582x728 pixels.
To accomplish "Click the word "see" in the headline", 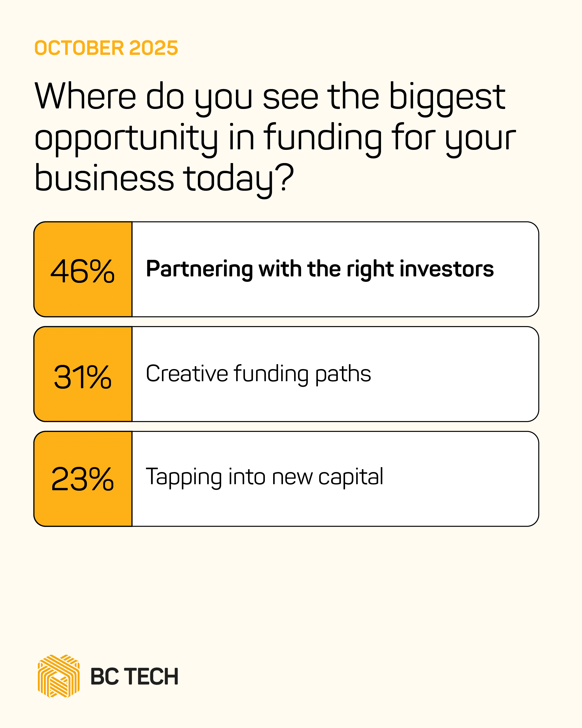I will (x=290, y=97).
